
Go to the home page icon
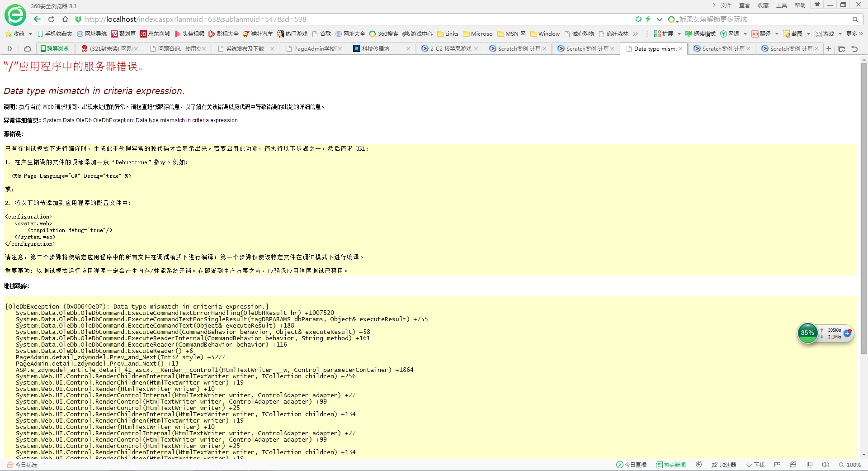click(65, 19)
